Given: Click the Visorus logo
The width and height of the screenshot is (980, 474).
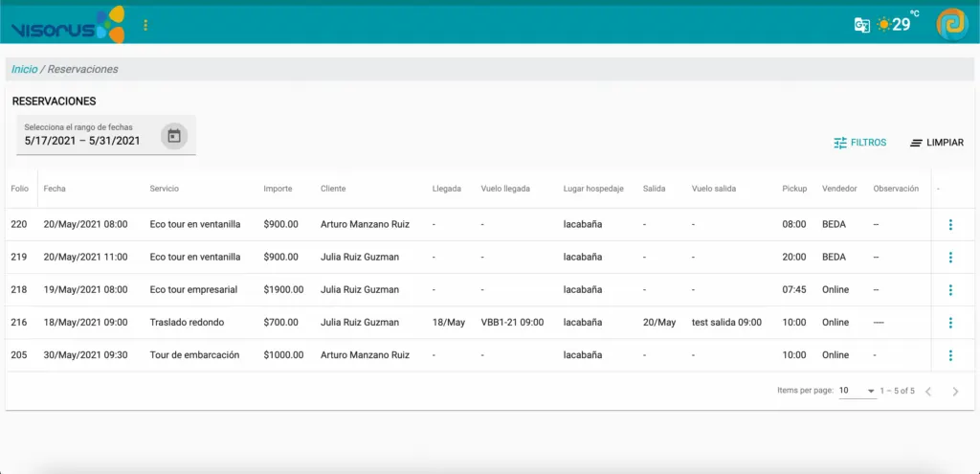Looking at the screenshot, I should pyautogui.click(x=68, y=25).
